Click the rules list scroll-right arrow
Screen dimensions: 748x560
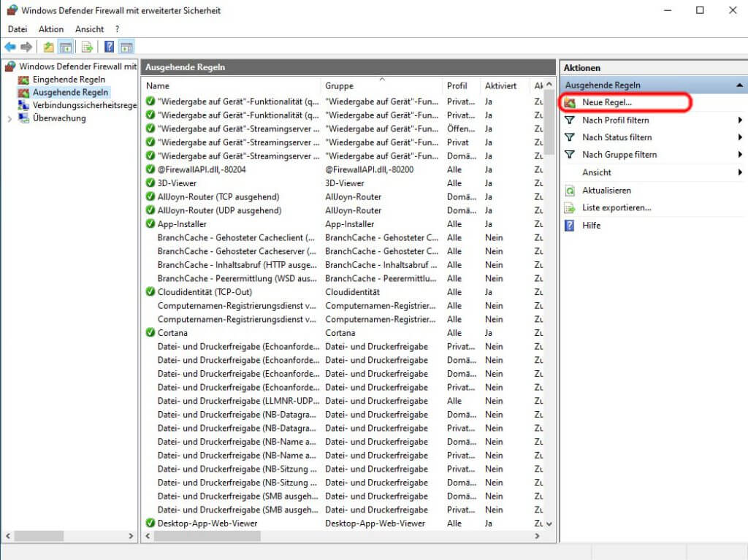(538, 536)
